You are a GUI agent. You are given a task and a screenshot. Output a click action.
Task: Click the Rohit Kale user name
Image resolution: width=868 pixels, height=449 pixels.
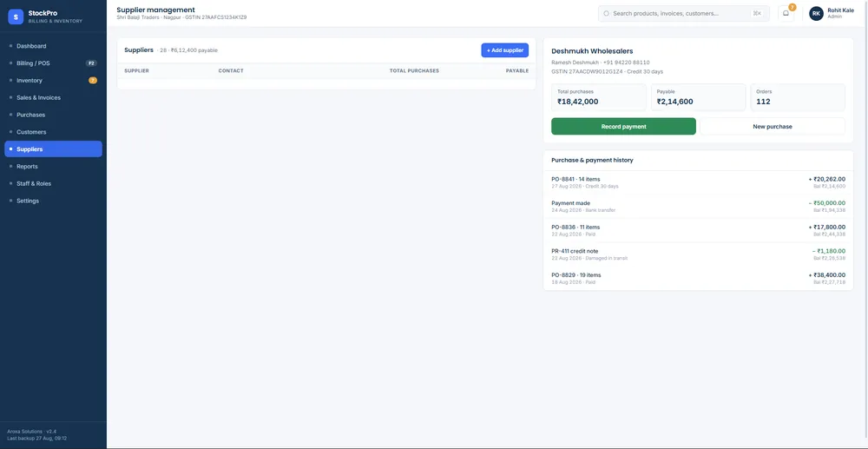pyautogui.click(x=840, y=10)
